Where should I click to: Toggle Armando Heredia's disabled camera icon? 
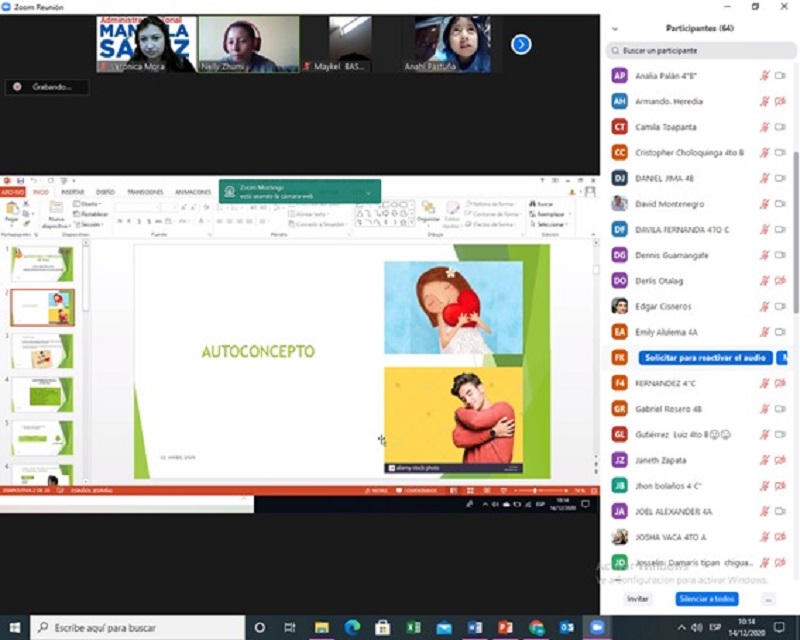tap(780, 101)
